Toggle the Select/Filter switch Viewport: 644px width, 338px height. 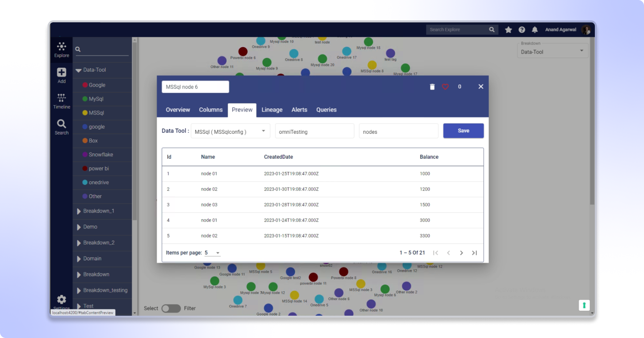click(171, 308)
